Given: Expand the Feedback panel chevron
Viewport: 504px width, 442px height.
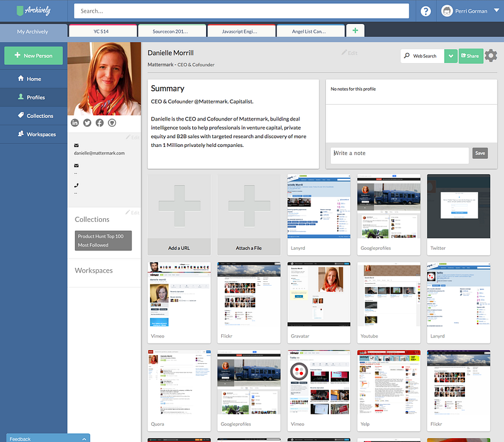Looking at the screenshot, I should (x=84, y=439).
